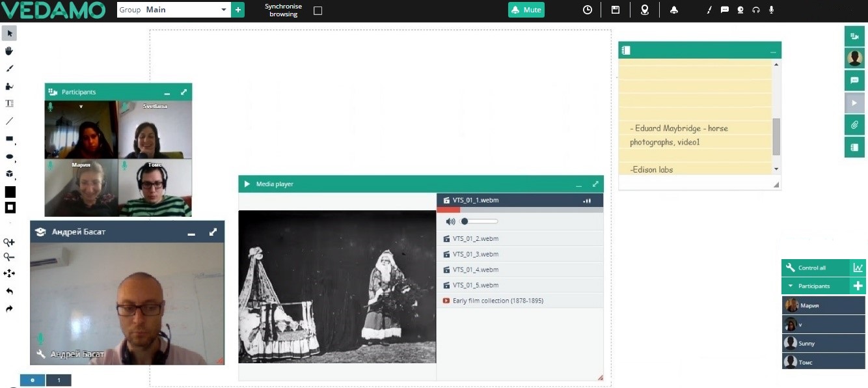This screenshot has height=388, width=868.
Task: Open Early film collection (1878-1895)
Action: (x=520, y=301)
